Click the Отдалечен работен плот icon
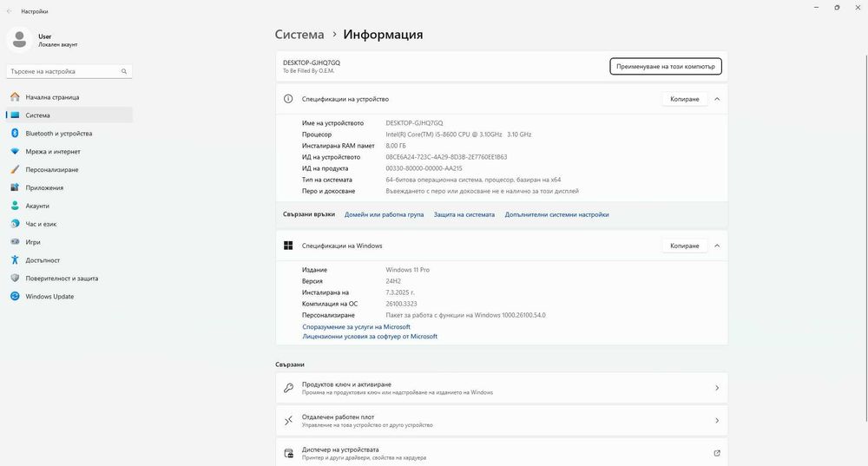 point(288,421)
